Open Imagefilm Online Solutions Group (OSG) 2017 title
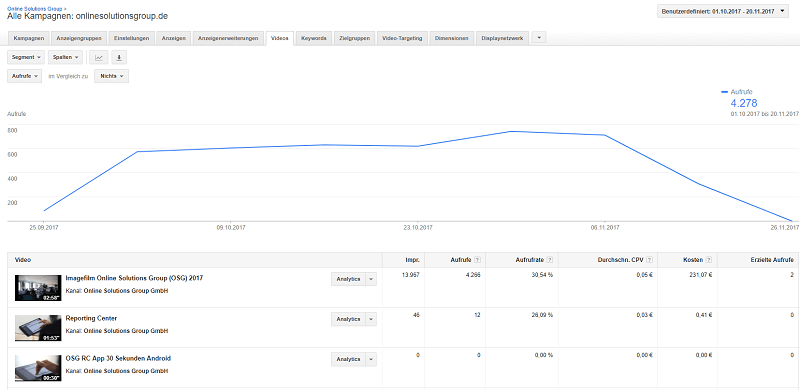Screen dimensions: 800x390 pos(134,278)
